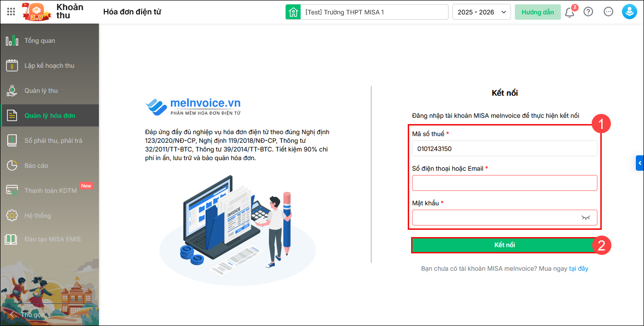Open notifications bell icon

pos(570,12)
